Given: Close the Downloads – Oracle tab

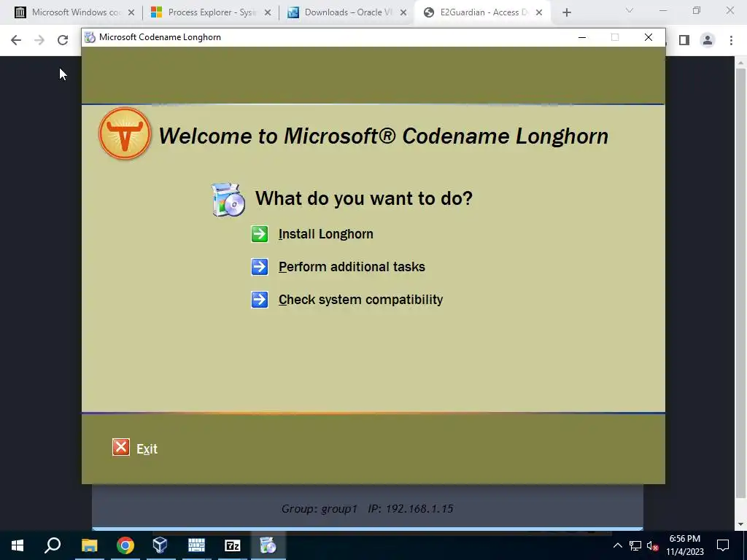Looking at the screenshot, I should coord(403,13).
